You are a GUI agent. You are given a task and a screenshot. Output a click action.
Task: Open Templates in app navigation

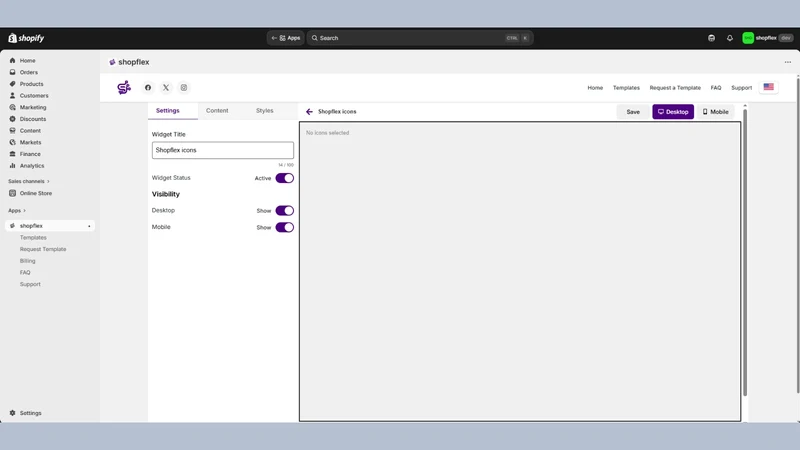[626, 88]
